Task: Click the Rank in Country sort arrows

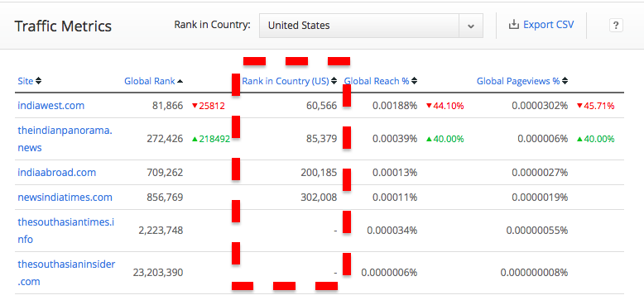Action: click(x=334, y=81)
